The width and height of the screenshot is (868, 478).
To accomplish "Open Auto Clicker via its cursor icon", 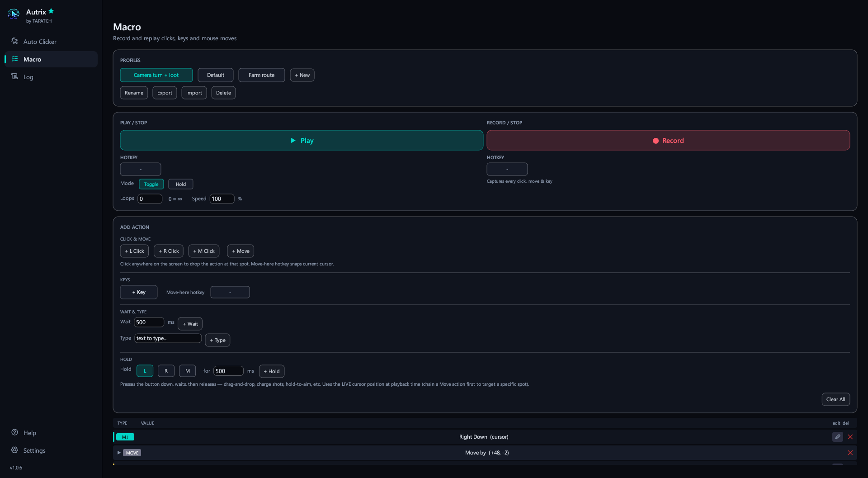I will [14, 41].
